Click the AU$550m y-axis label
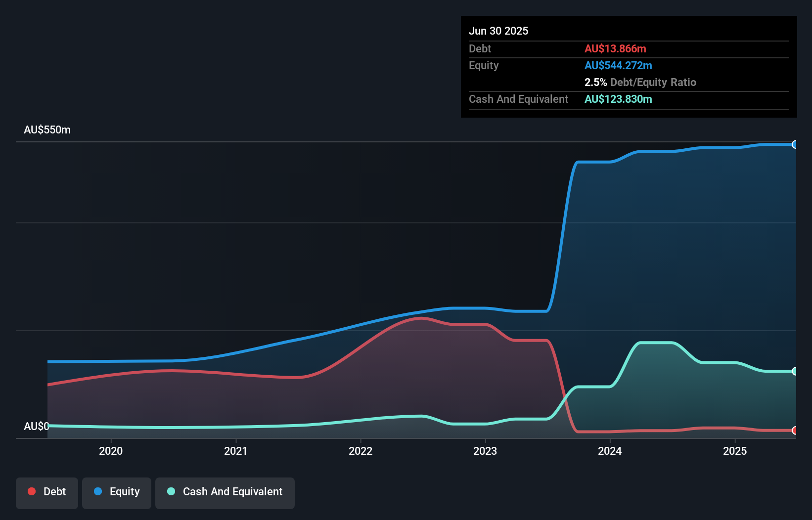812x520 pixels. tap(47, 130)
